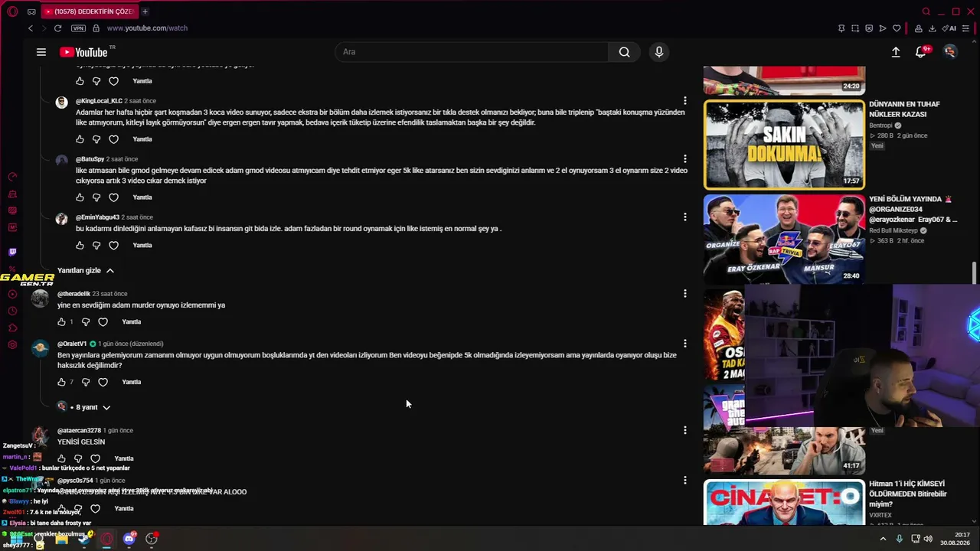Viewport: 980px width, 551px height.
Task: Open options menu for @theradelik comment
Action: tap(685, 294)
